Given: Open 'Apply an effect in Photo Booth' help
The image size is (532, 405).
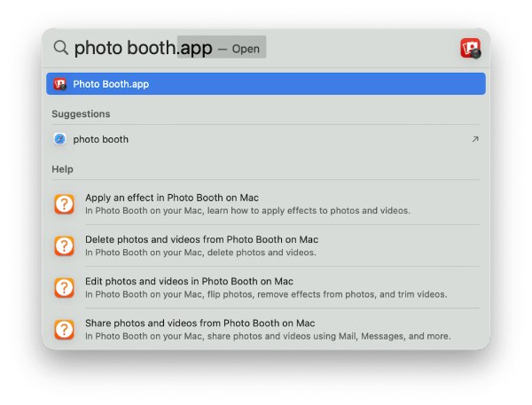Looking at the screenshot, I should pos(172,198).
